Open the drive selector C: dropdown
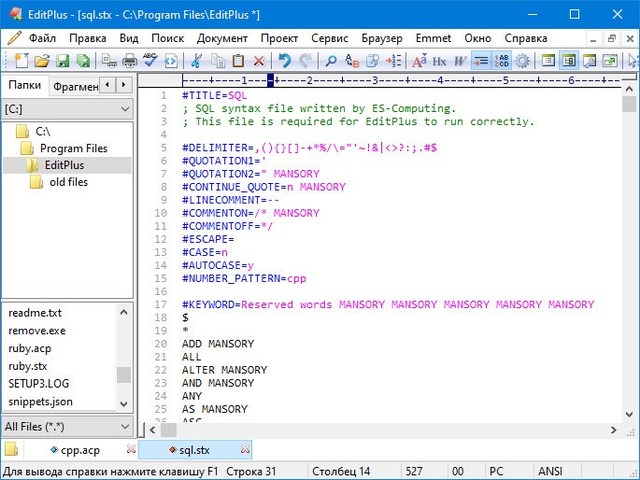Screen dimensions: 640x480 67,108
